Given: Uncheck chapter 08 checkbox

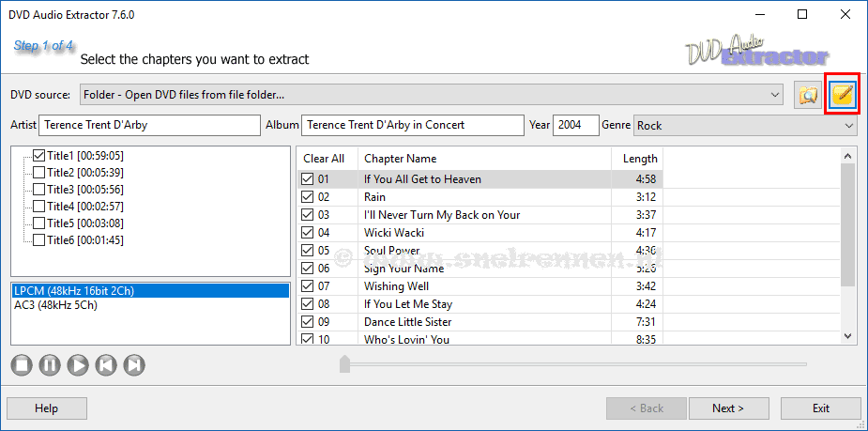Looking at the screenshot, I should coord(307,304).
